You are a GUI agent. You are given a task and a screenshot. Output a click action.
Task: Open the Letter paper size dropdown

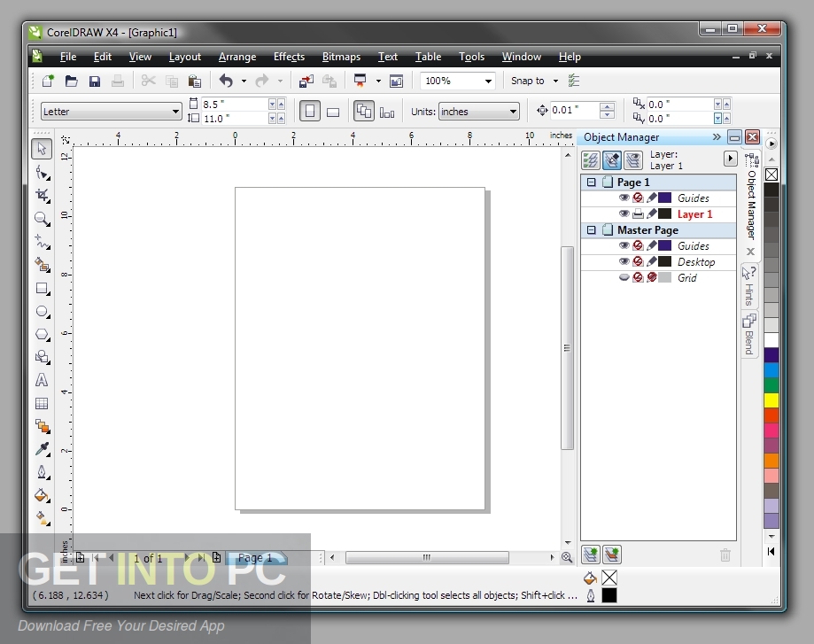click(x=175, y=112)
